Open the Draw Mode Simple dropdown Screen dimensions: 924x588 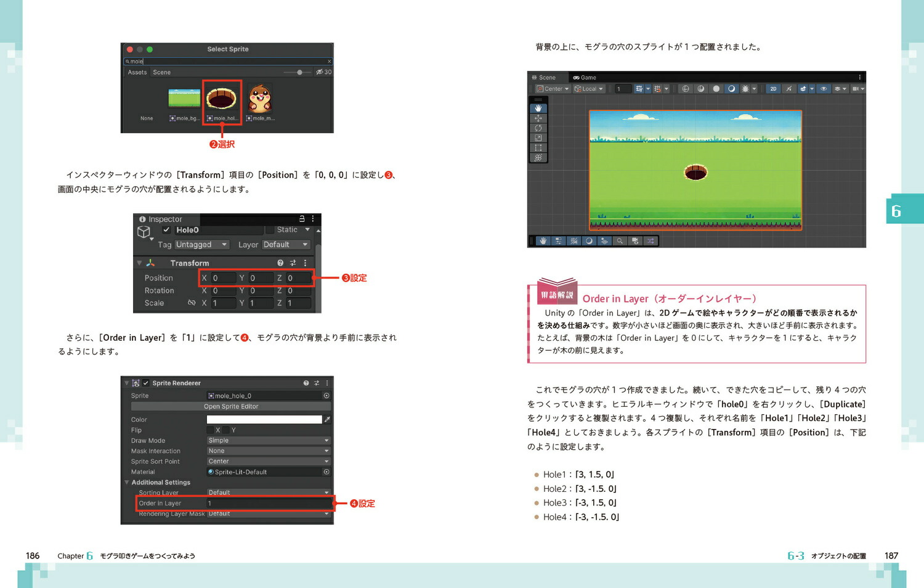click(269, 441)
